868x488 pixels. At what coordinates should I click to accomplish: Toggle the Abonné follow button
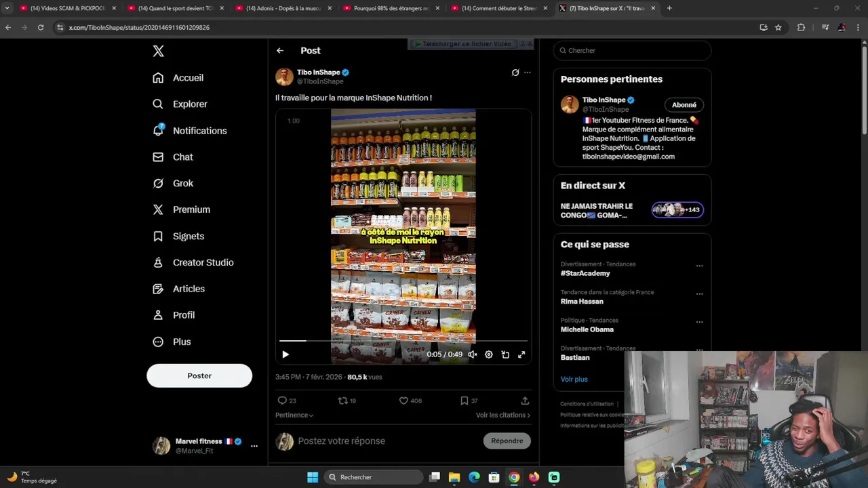[684, 105]
